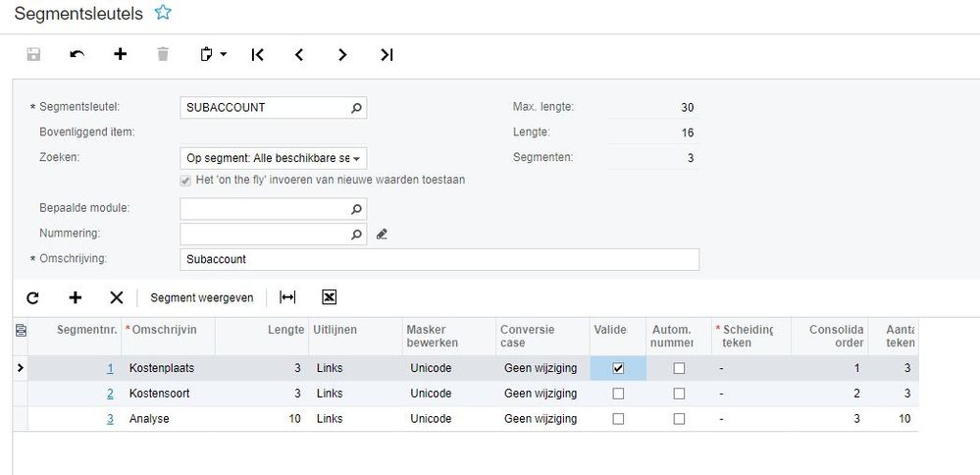Refresh the segment grid
Image resolution: width=980 pixels, height=475 pixels.
[x=32, y=297]
